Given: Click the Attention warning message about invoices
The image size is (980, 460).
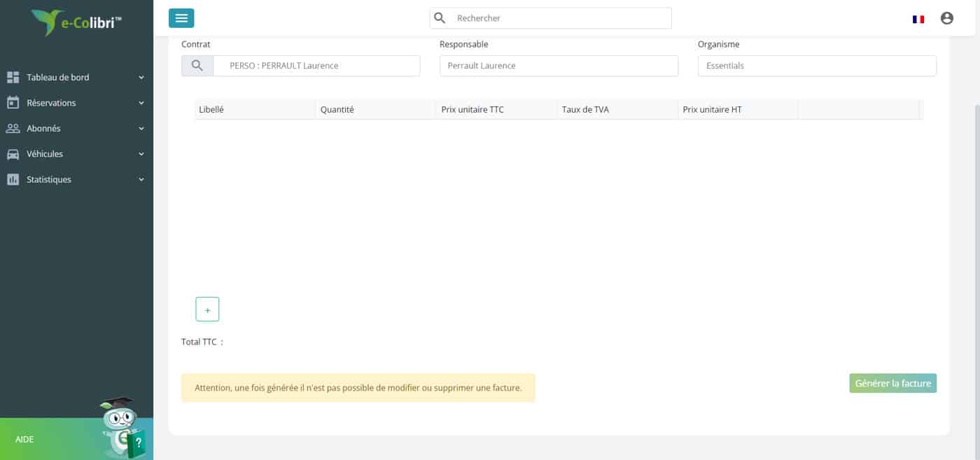Looking at the screenshot, I should (x=358, y=388).
